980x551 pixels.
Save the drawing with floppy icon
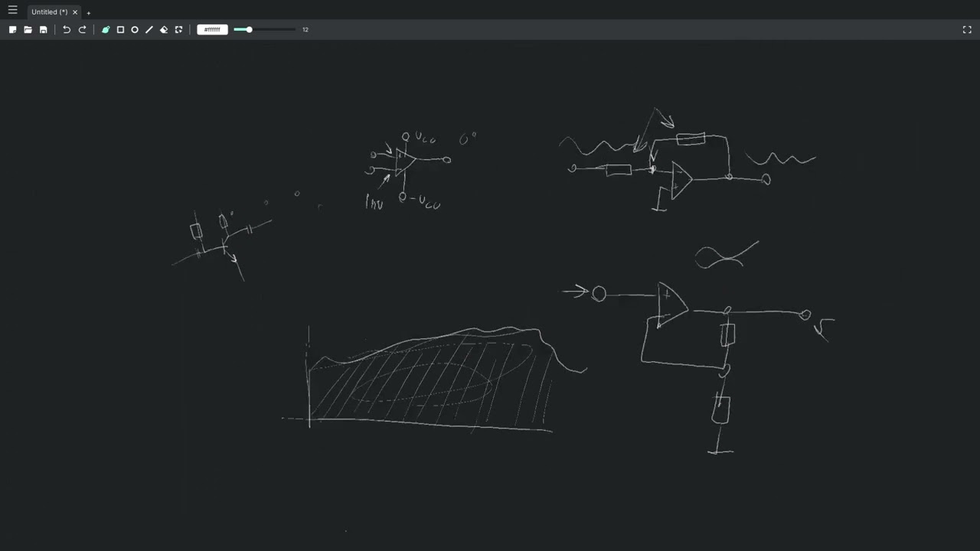[x=44, y=30]
